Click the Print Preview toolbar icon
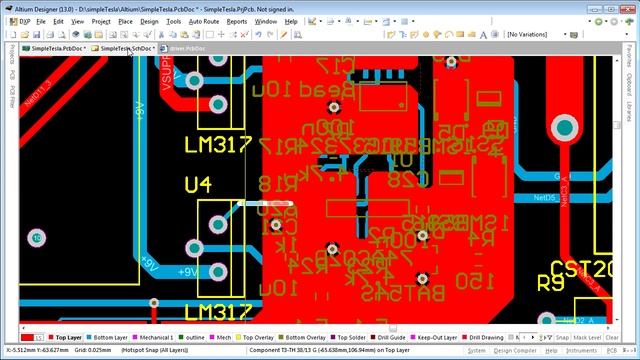This screenshot has height=360, width=640. pyautogui.click(x=62, y=35)
